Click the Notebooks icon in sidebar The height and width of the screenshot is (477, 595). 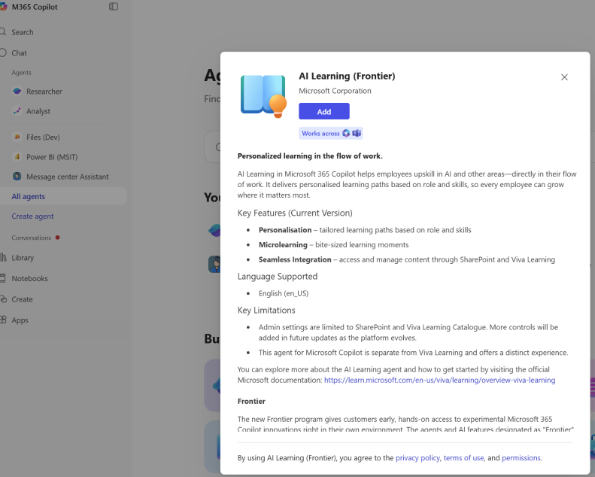(3, 278)
